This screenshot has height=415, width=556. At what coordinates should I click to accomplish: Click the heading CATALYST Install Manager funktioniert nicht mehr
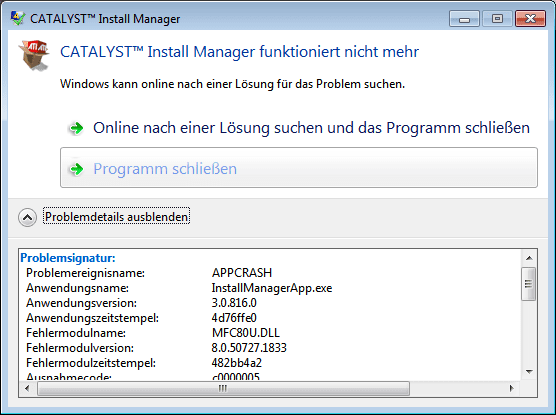240,52
